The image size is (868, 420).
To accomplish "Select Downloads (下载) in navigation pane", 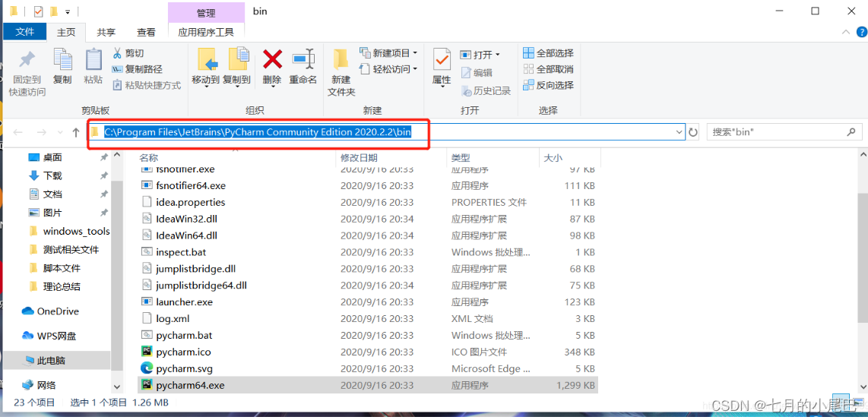I will (x=52, y=176).
